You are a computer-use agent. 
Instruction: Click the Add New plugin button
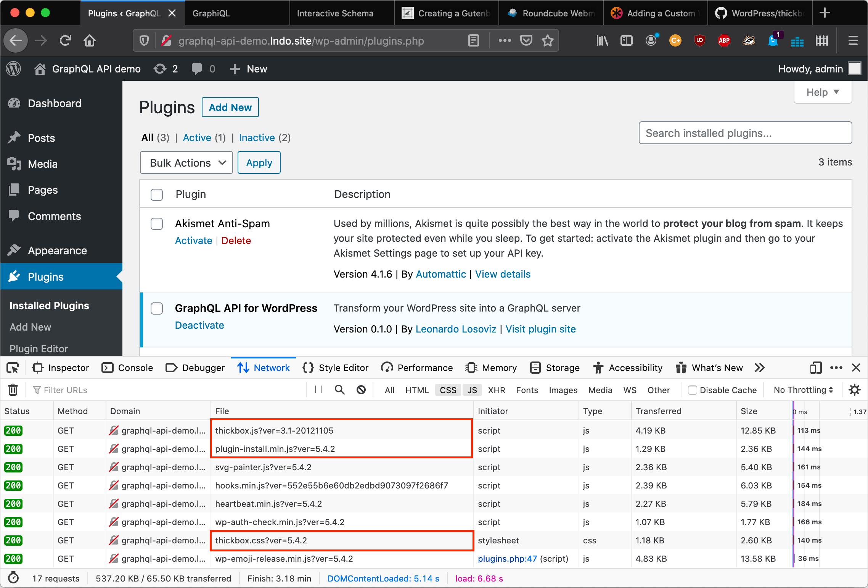[230, 108]
